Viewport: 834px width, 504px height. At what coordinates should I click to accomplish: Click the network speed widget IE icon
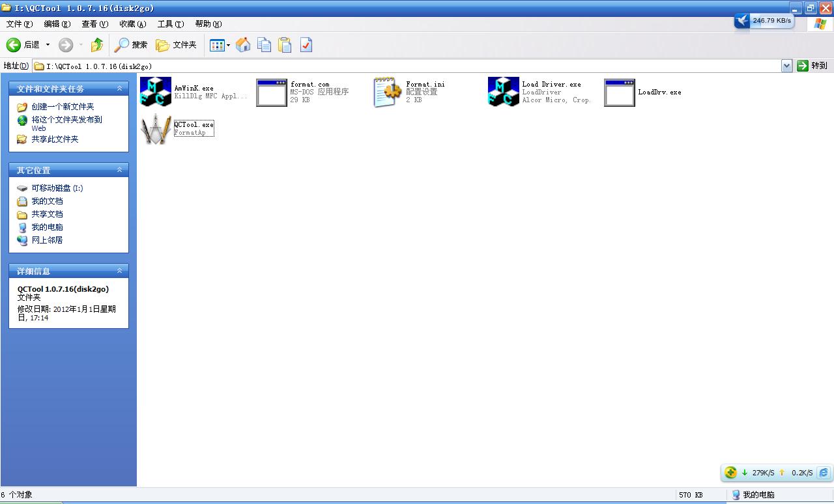tap(824, 473)
